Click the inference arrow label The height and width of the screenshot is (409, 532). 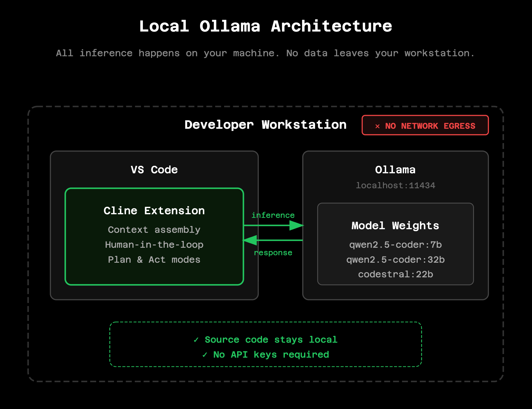pyautogui.click(x=273, y=215)
